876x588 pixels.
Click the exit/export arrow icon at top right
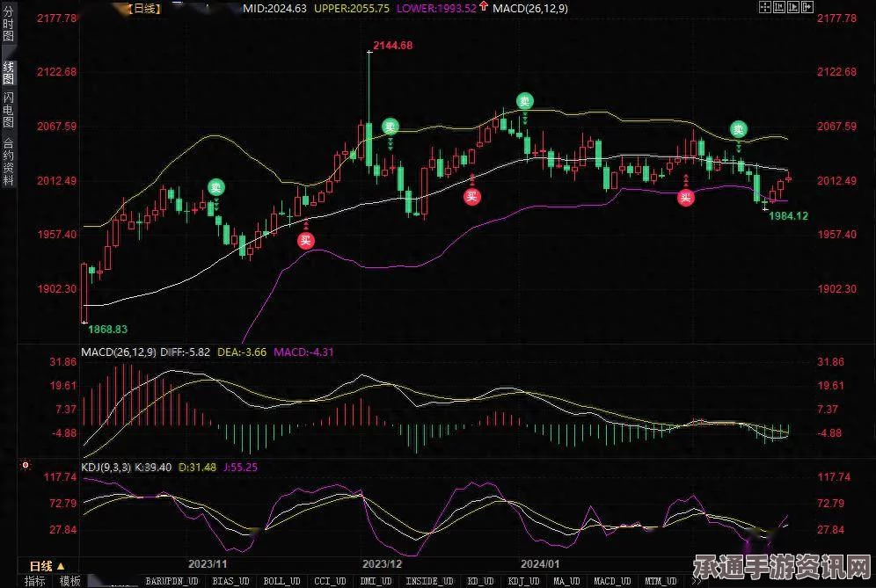click(807, 7)
